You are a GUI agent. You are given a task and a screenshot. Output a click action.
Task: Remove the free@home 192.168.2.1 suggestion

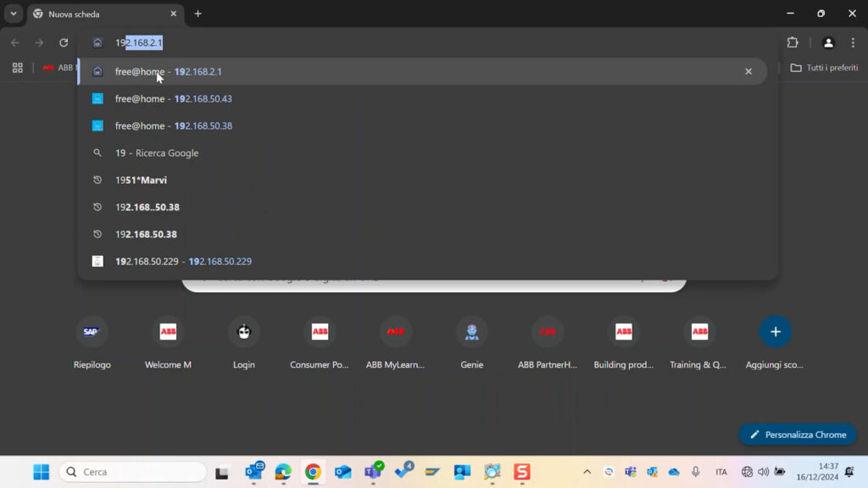click(x=748, y=72)
